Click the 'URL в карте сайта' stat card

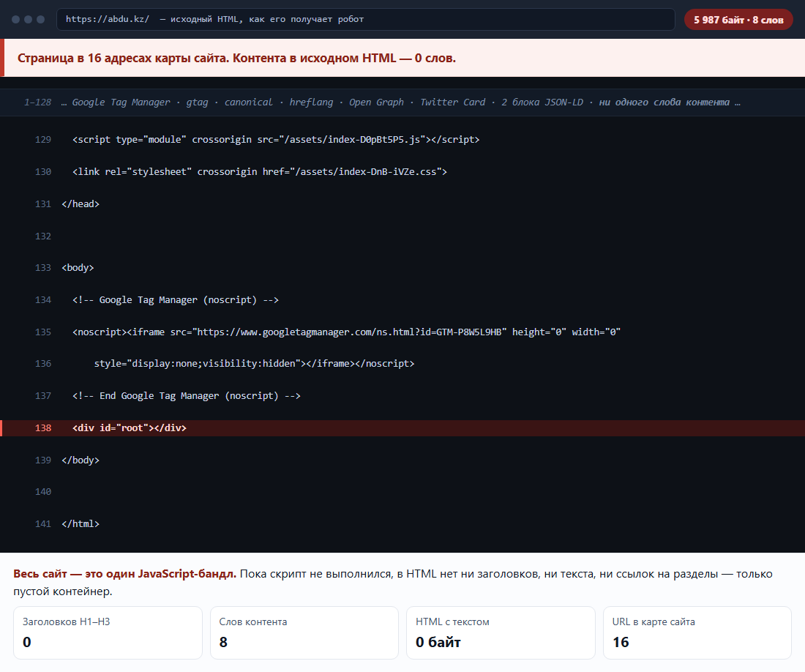click(x=697, y=632)
